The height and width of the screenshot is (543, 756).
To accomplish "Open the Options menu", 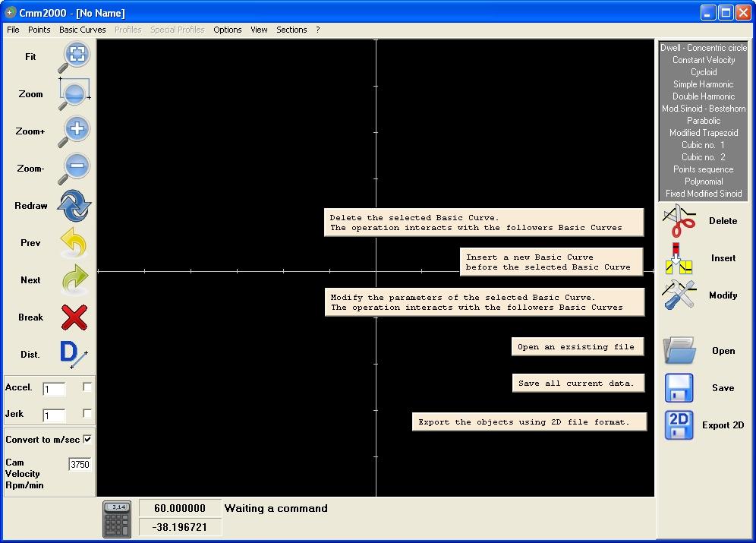I will click(x=228, y=30).
